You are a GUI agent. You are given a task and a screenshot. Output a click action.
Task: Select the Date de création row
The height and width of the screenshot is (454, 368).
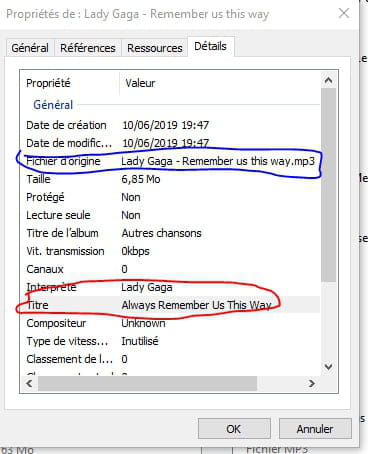tap(170, 125)
